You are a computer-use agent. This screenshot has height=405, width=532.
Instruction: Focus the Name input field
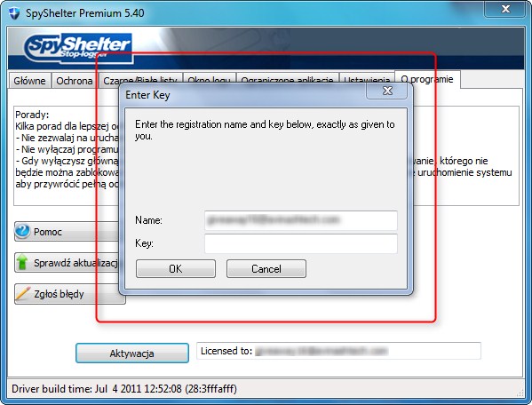point(301,220)
